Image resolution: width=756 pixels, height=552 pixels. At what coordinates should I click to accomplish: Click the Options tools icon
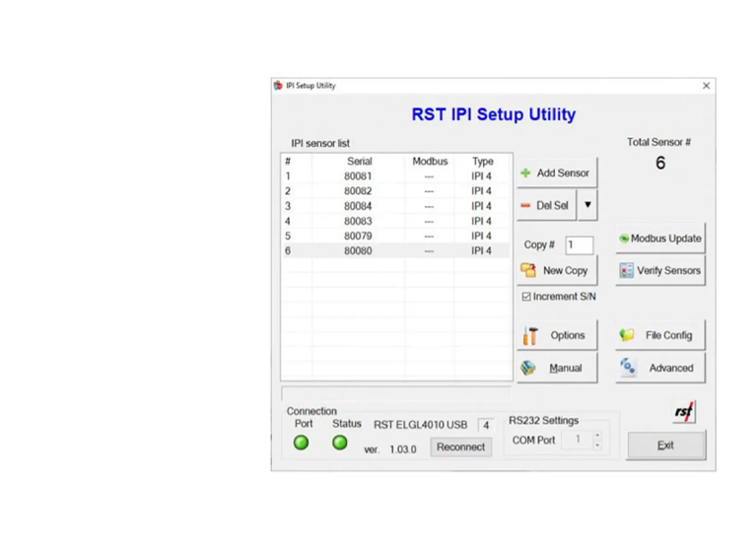[530, 335]
